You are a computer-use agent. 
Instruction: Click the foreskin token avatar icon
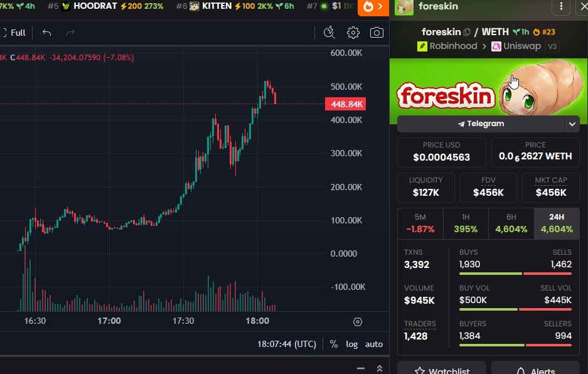(x=404, y=7)
